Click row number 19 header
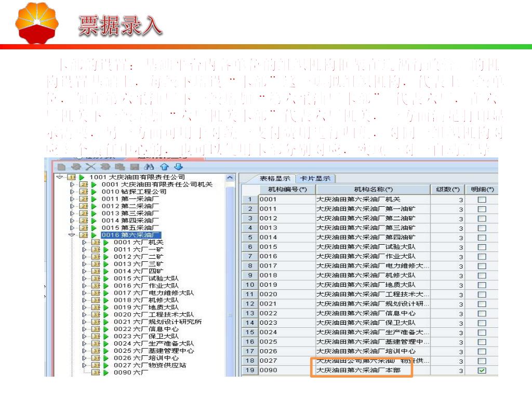Image resolution: width=532 pixels, height=399 pixels. [x=250, y=370]
